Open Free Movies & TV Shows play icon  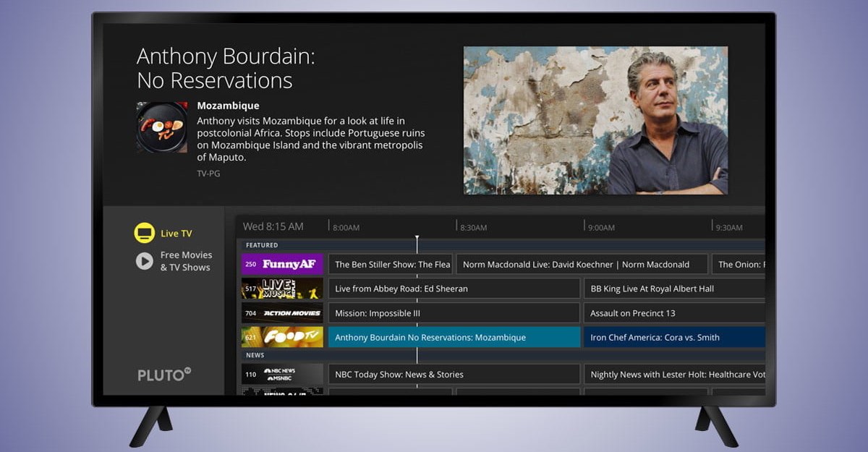pos(145,261)
